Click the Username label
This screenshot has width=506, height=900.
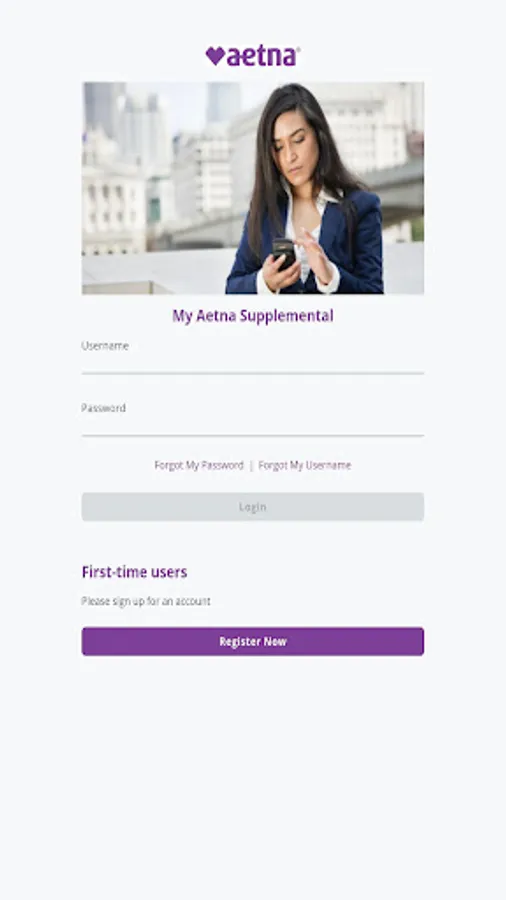click(x=105, y=346)
